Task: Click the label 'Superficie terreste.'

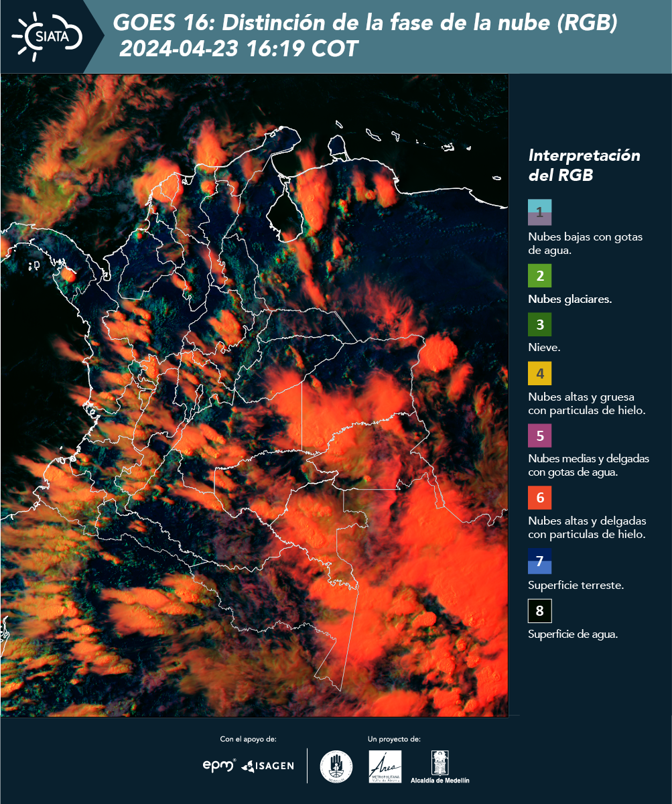Action: coord(576,585)
